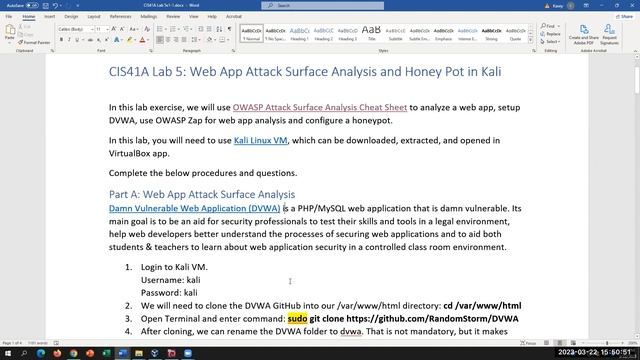This screenshot has height=360, width=640.
Task: Click the Search box in title bar
Action: point(322,6)
